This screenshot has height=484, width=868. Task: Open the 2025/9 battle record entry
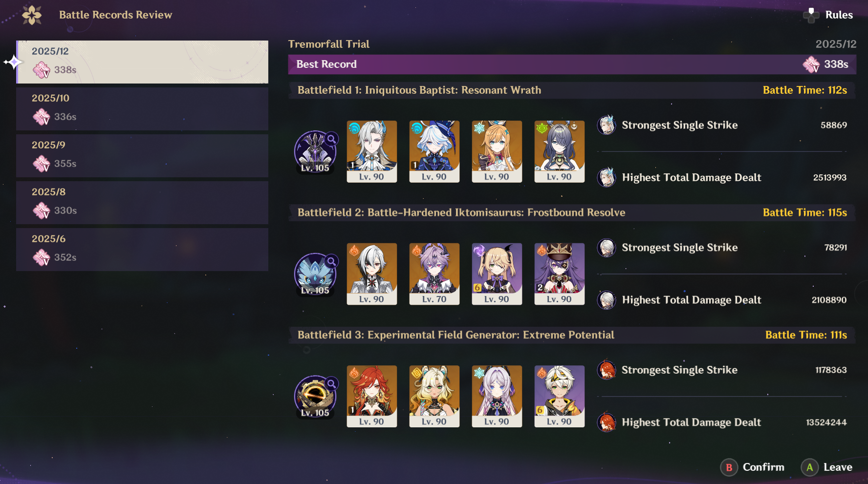(x=142, y=156)
